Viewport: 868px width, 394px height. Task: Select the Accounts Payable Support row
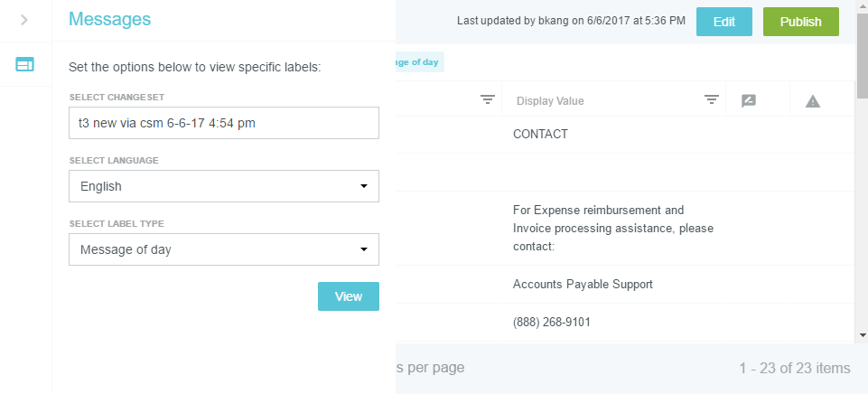[583, 284]
